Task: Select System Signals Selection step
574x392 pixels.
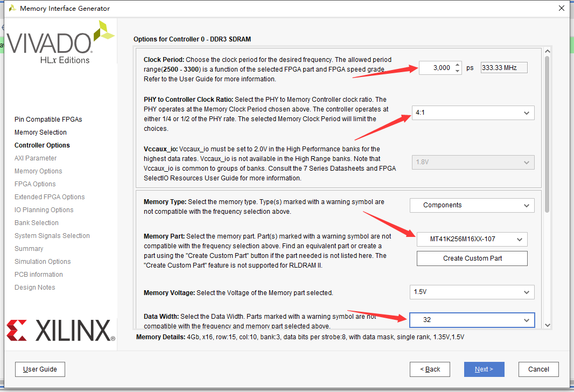Action: coord(52,236)
